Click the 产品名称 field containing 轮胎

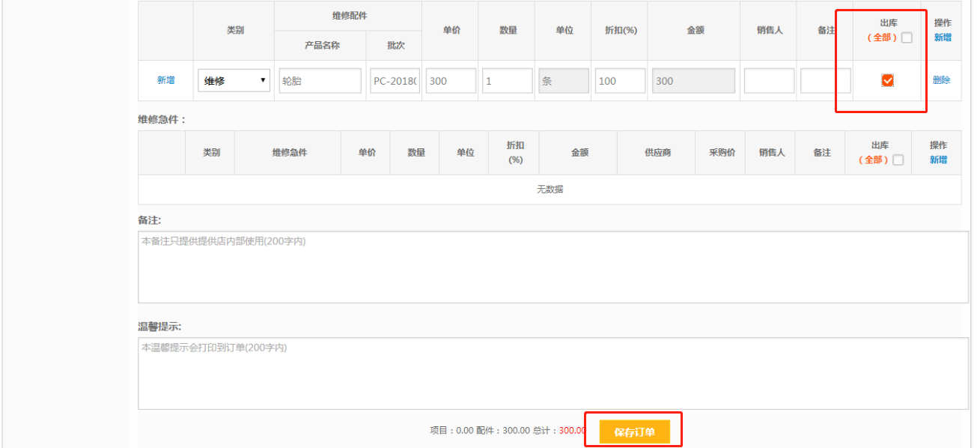click(x=320, y=81)
